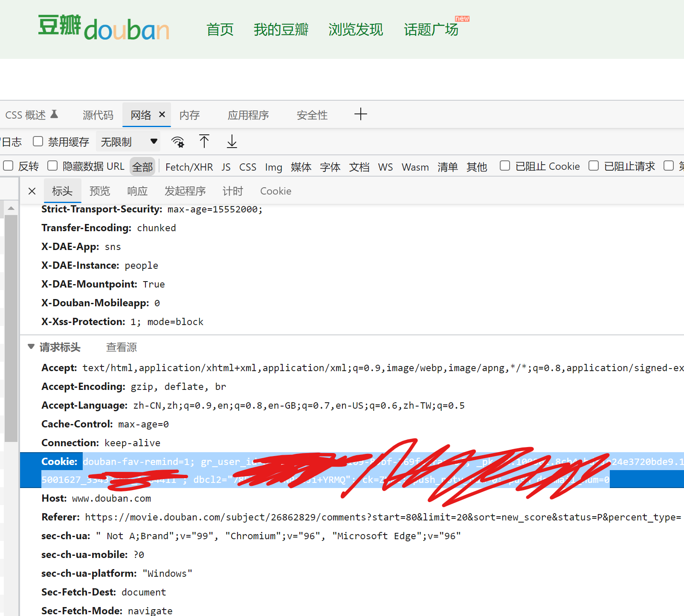The width and height of the screenshot is (684, 616).
Task: Toggle hide data URL checkbox
Action: pyautogui.click(x=52, y=166)
